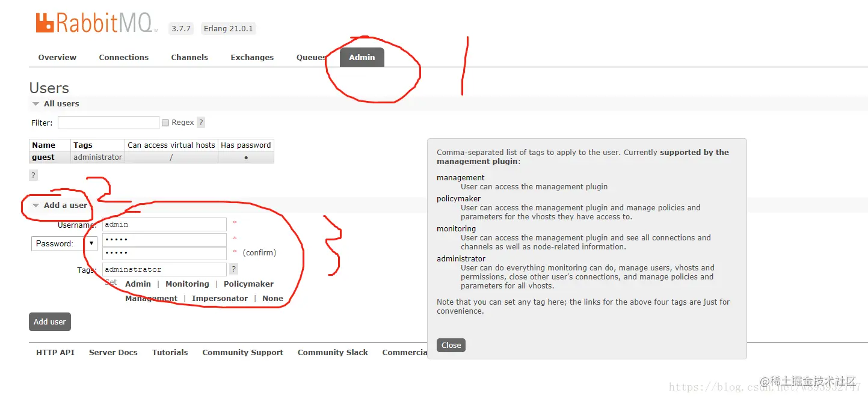This screenshot has width=868, height=399.
Task: Open the Community Slack link
Action: point(333,353)
